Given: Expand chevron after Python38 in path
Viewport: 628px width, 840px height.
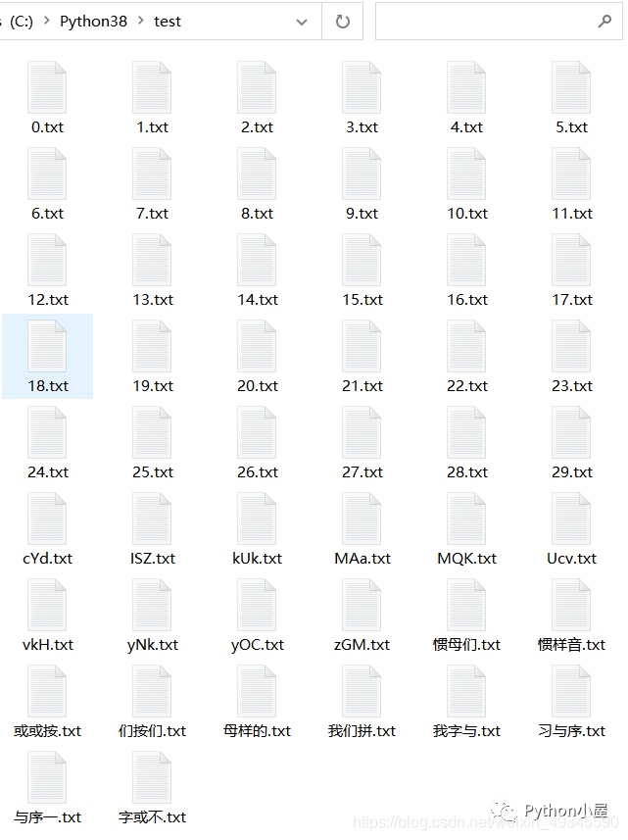Looking at the screenshot, I should [x=141, y=21].
